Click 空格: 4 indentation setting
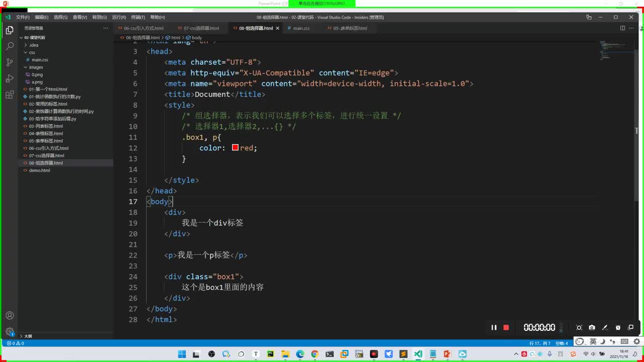Viewport: 644px width, 362px height. point(561,343)
